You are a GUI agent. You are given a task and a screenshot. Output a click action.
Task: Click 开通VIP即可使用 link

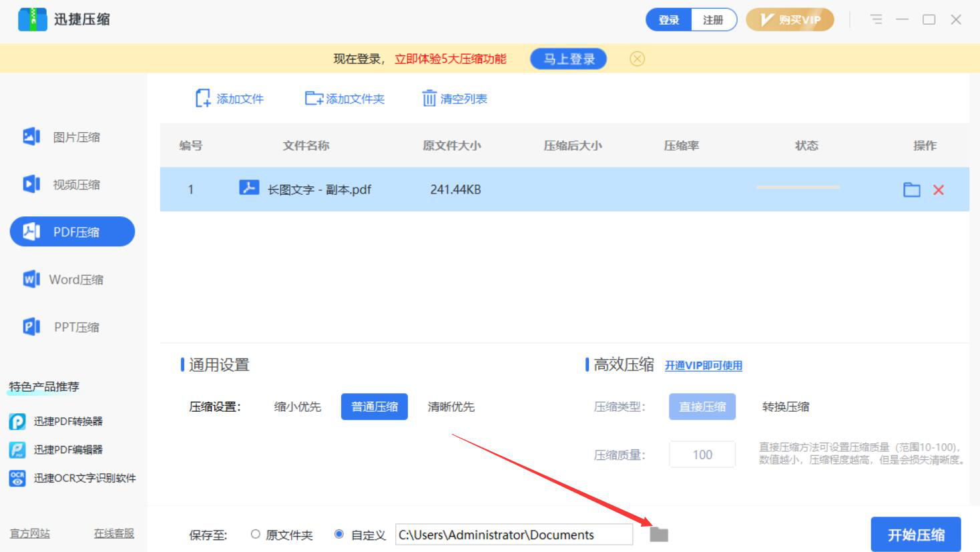703,366
